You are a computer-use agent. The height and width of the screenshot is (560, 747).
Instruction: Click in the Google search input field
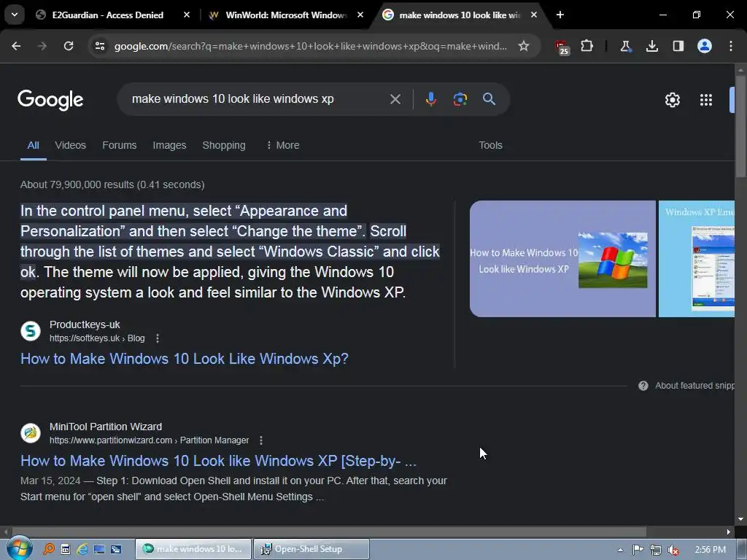coord(258,99)
